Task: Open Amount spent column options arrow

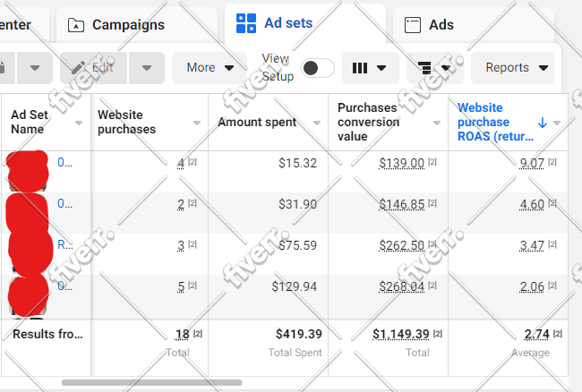Action: point(317,123)
